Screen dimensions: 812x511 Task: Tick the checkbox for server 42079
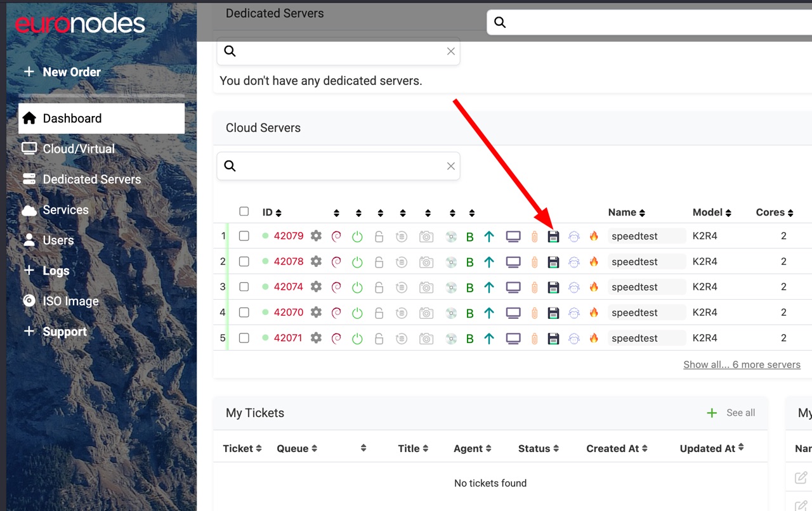pyautogui.click(x=244, y=236)
